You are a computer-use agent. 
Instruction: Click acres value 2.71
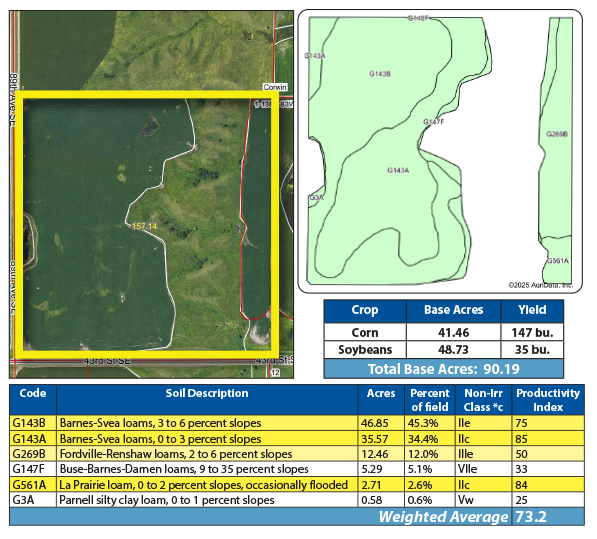(x=371, y=485)
